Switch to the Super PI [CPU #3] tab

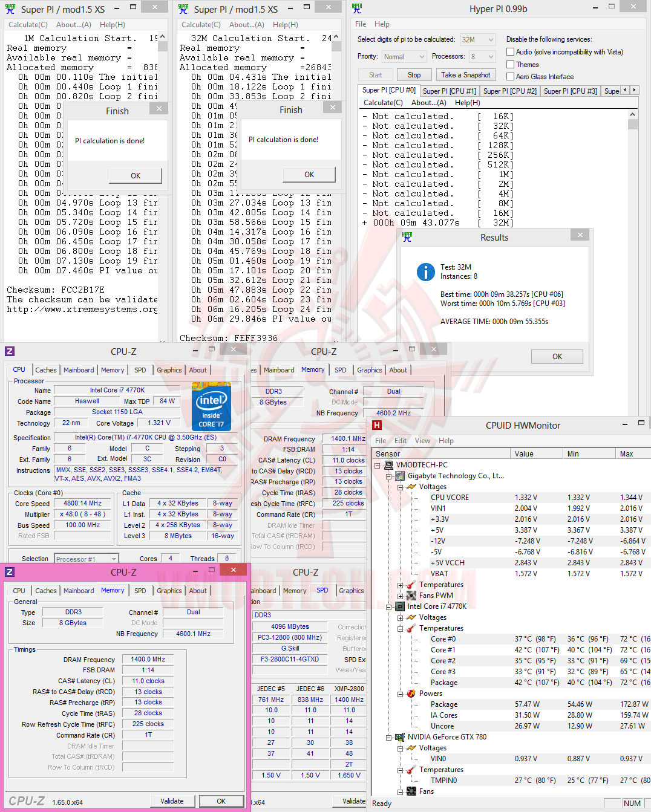pyautogui.click(x=570, y=91)
